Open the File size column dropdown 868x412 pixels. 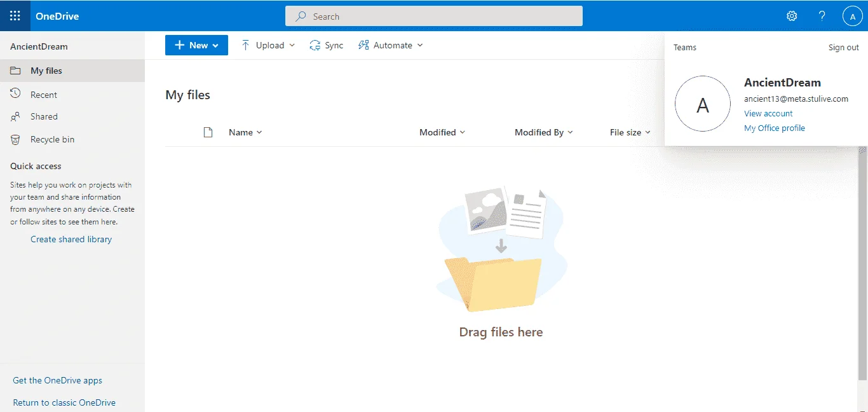click(x=630, y=132)
